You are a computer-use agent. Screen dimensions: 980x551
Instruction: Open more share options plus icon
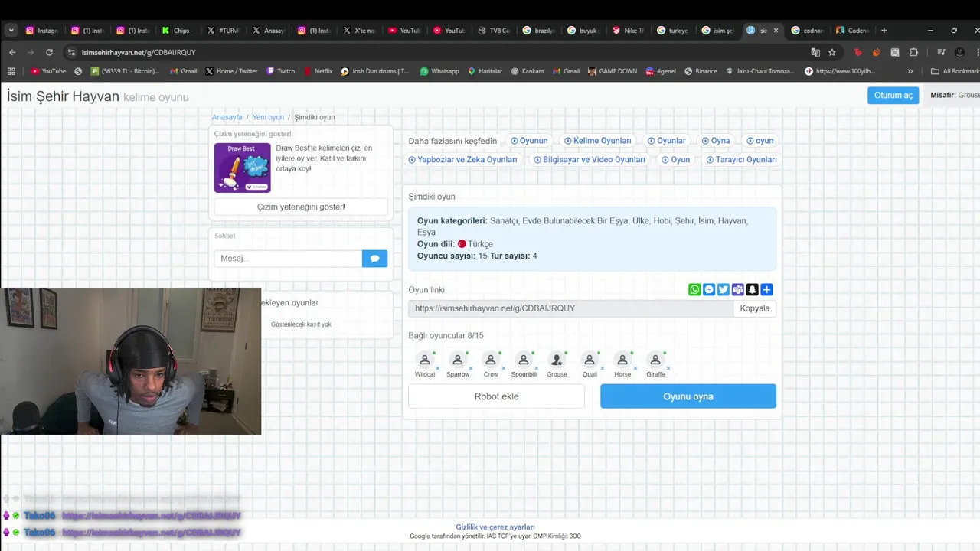click(x=767, y=289)
